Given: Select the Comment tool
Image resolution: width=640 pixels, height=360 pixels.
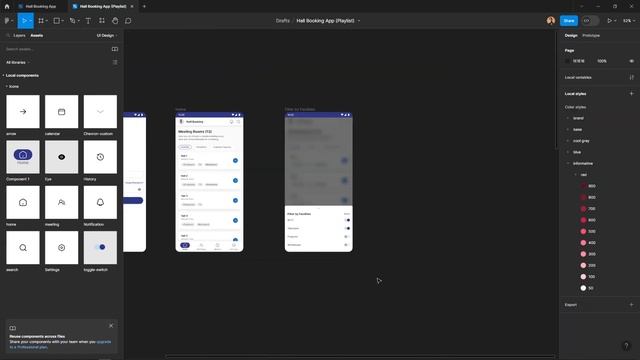Looking at the screenshot, I should (x=128, y=21).
